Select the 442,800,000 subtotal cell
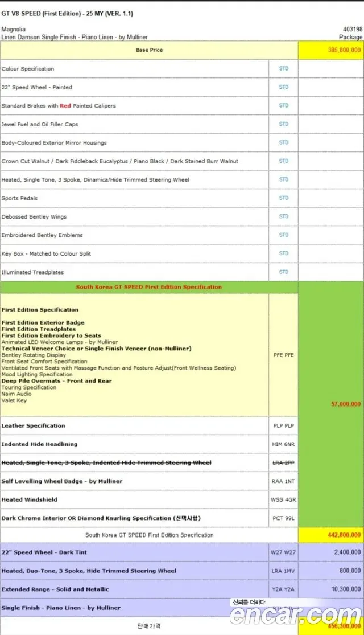The image size is (364, 635). pyautogui.click(x=331, y=535)
